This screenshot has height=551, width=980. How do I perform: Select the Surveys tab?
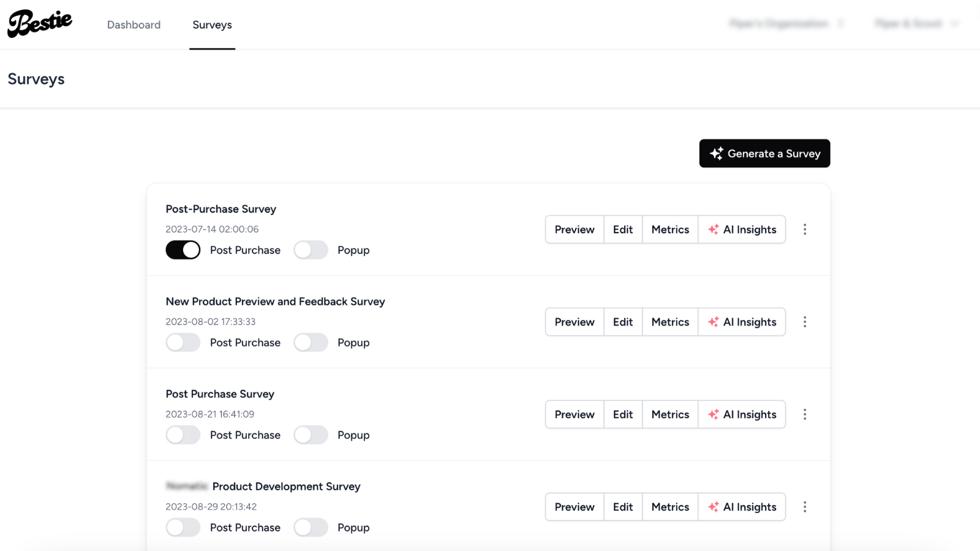tap(212, 25)
